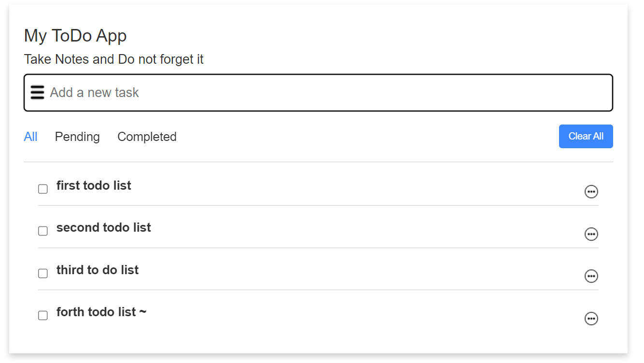Select the second todo list task text

click(103, 227)
